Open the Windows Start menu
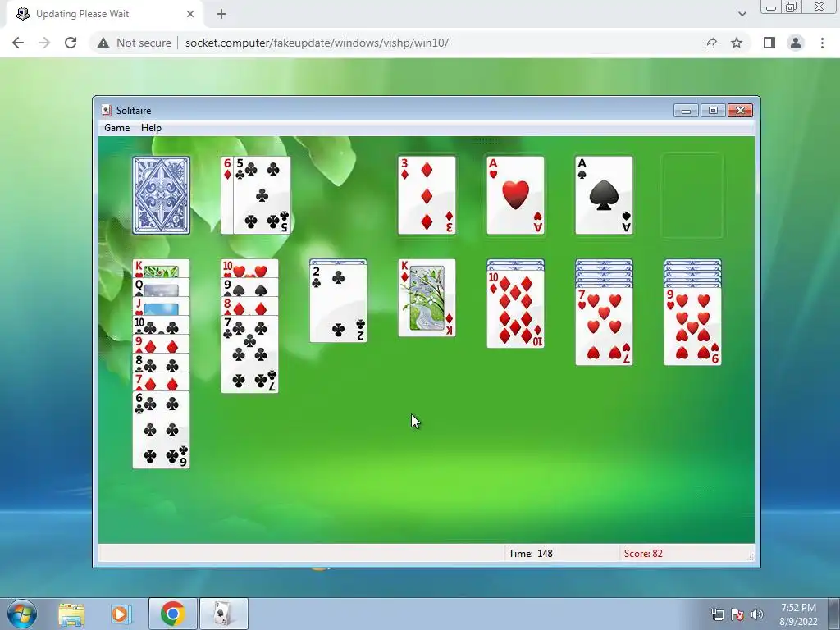 click(21, 614)
